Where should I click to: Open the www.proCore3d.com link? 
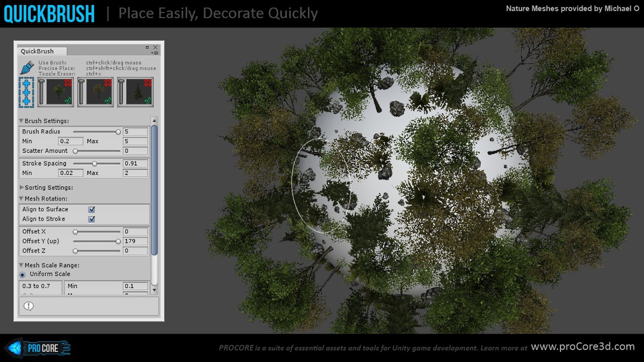582,346
